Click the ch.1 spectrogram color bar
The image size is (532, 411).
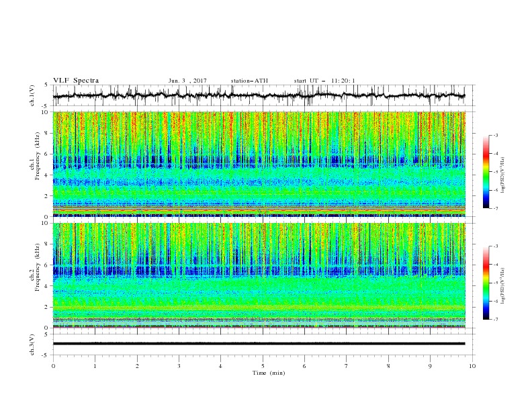[x=486, y=172]
